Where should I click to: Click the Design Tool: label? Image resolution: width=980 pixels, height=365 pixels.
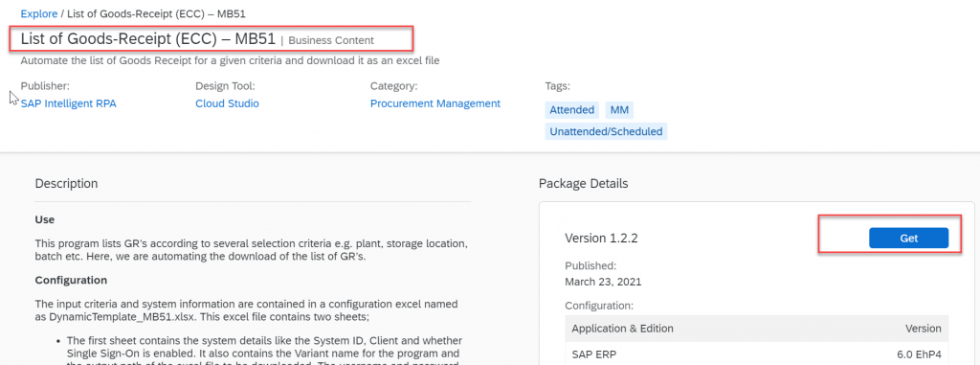225,86
